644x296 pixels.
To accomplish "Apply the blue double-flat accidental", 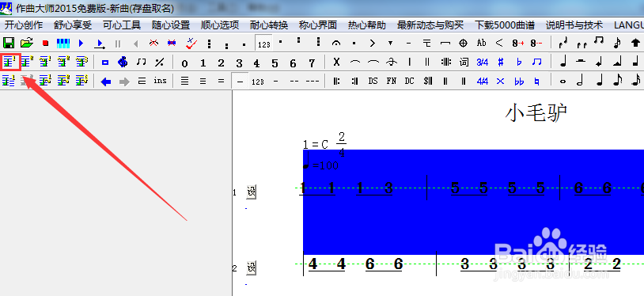I will pos(519,82).
